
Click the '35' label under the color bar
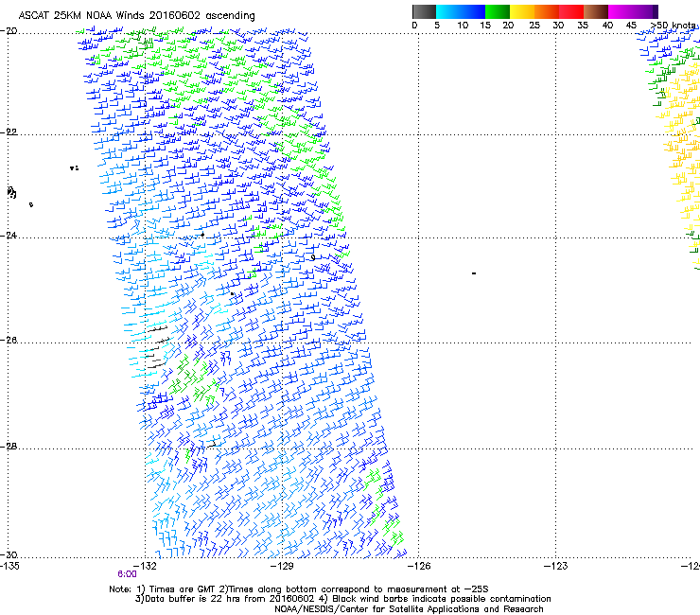pos(583,26)
